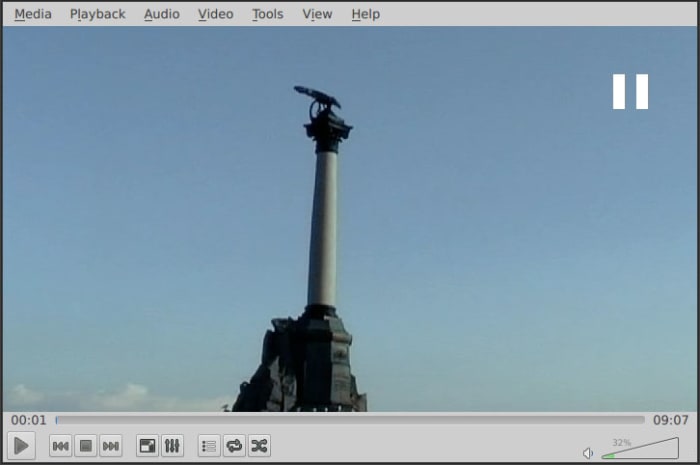Toggle total time 09:07 to remaining
The height and width of the screenshot is (465, 700).
pos(670,420)
